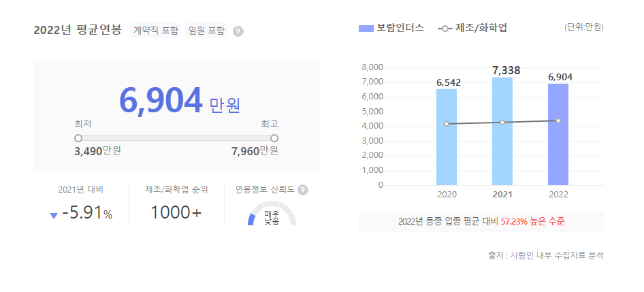Click the 7,960만원 highest value
644x292 pixels.
click(255, 151)
